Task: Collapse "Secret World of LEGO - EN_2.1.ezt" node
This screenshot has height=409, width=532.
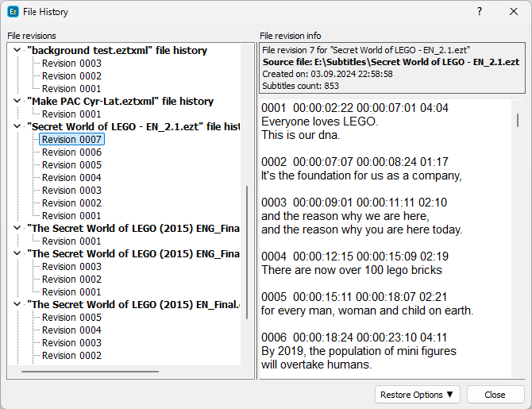Action: 17,127
